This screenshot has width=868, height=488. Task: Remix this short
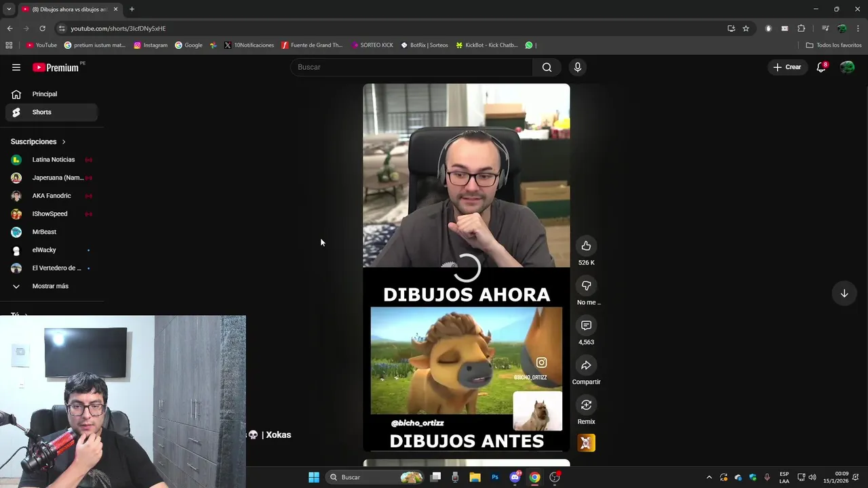pyautogui.click(x=586, y=405)
